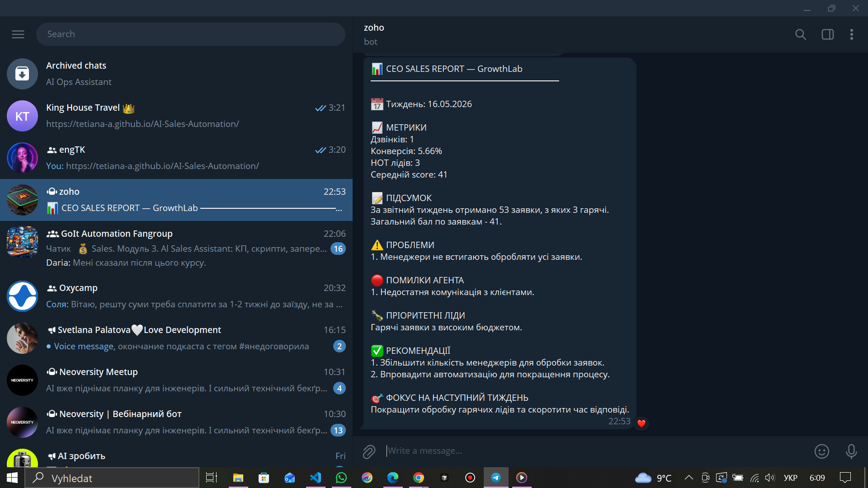
Task: Open the Windows notification center
Action: click(845, 478)
